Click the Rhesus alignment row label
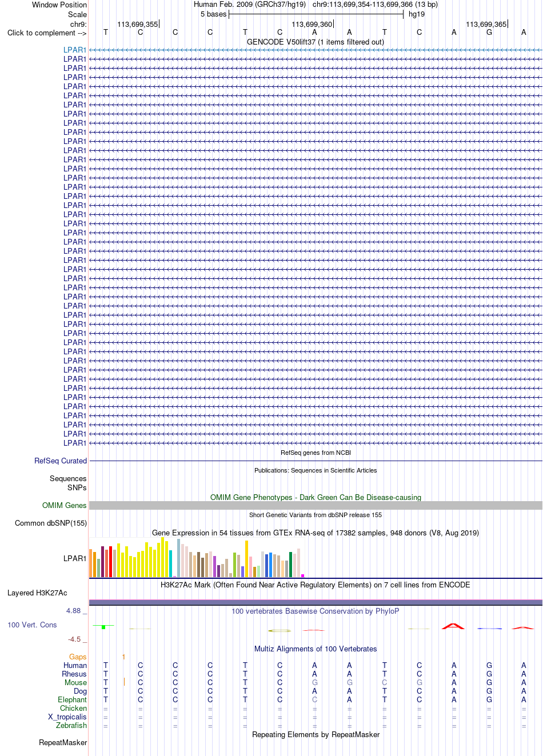This screenshot has width=543, height=756. pos(74,674)
